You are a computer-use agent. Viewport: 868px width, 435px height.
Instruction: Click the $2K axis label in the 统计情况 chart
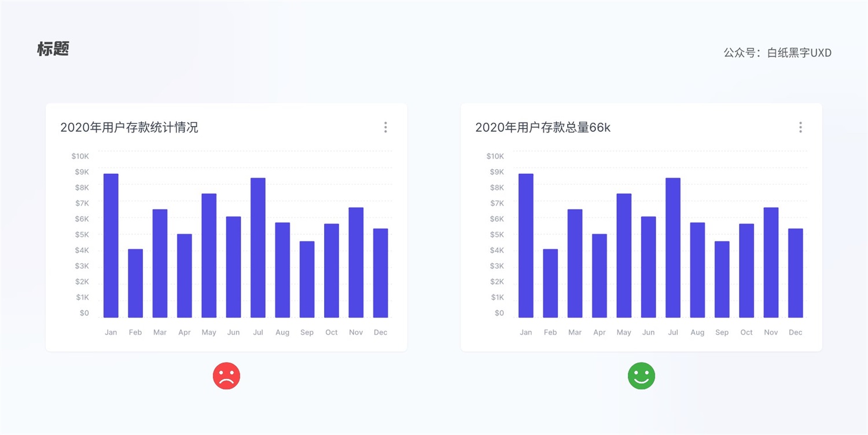coord(82,282)
